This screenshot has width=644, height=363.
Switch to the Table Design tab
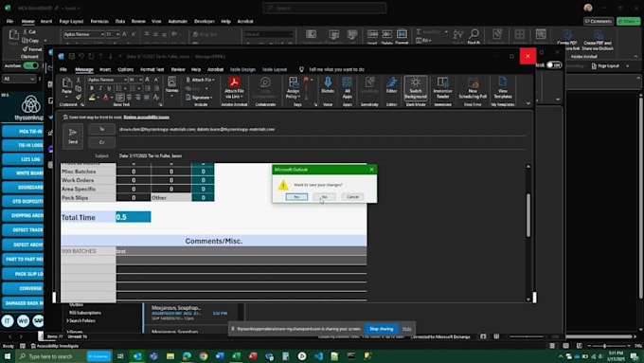click(242, 69)
